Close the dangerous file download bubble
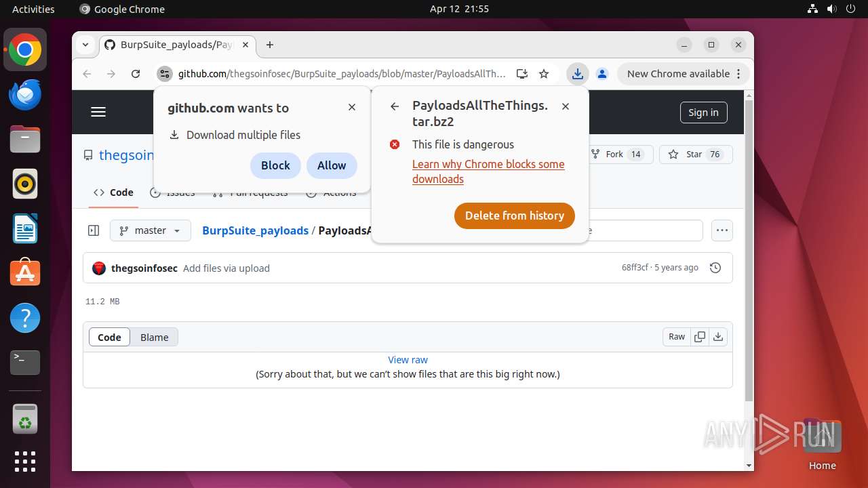The image size is (868, 488). [566, 106]
